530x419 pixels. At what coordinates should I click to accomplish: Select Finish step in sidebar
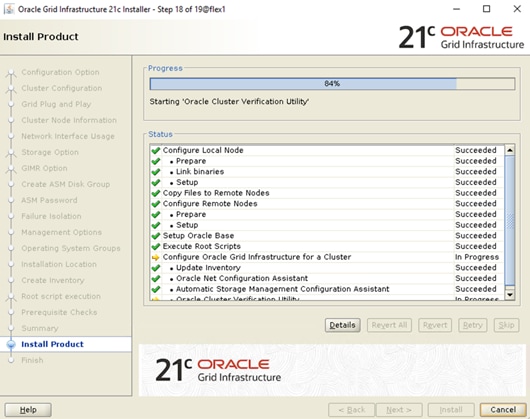[x=32, y=360]
